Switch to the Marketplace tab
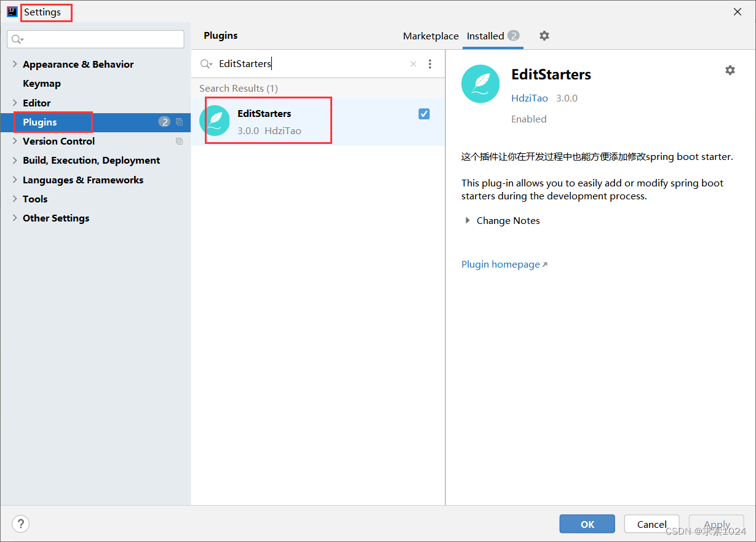 [x=431, y=36]
